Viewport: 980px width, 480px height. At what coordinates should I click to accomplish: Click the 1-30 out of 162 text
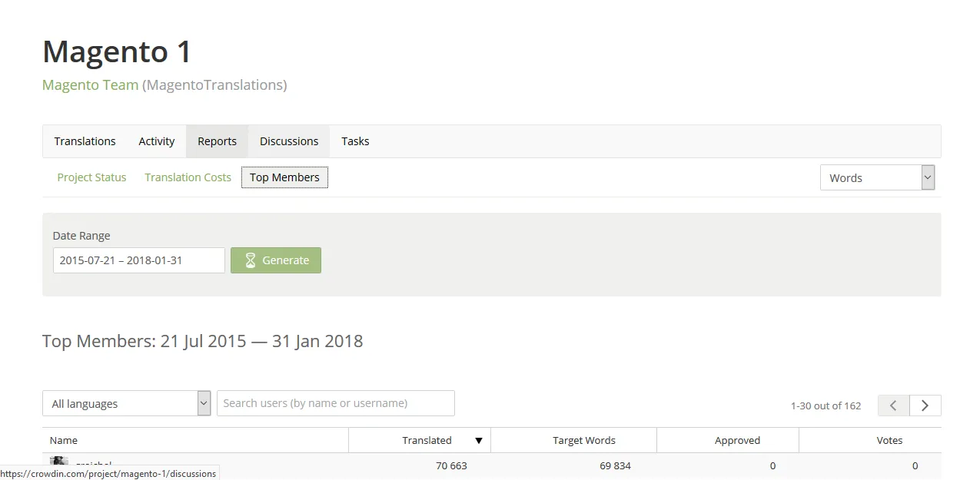(826, 406)
